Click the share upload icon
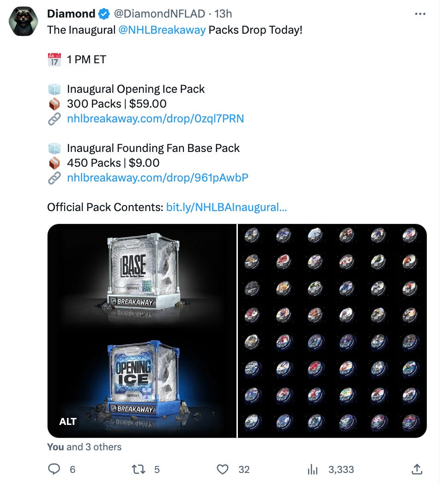Screen dimensions: 448x484 (417, 469)
